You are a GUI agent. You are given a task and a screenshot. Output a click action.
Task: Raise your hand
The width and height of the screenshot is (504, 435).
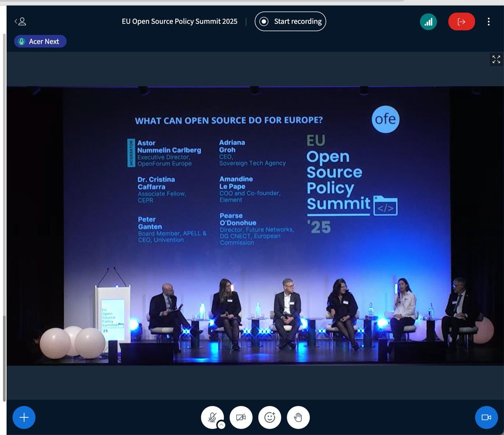pyautogui.click(x=298, y=417)
